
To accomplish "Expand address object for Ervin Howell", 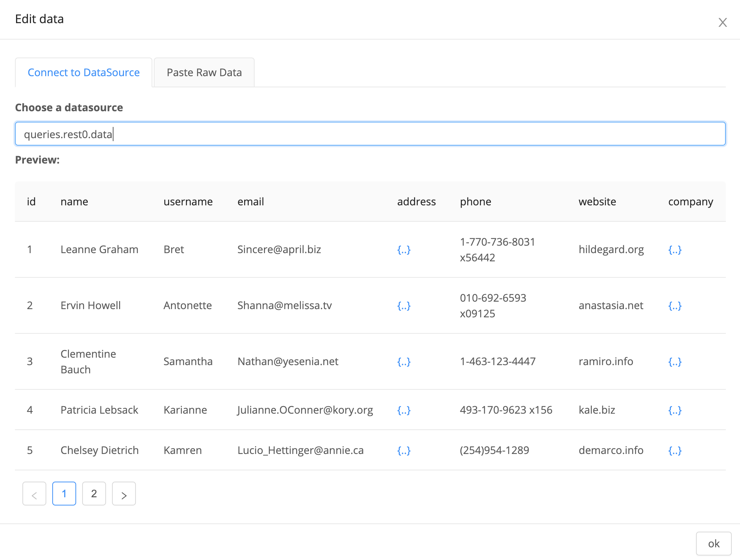I will click(x=404, y=305).
